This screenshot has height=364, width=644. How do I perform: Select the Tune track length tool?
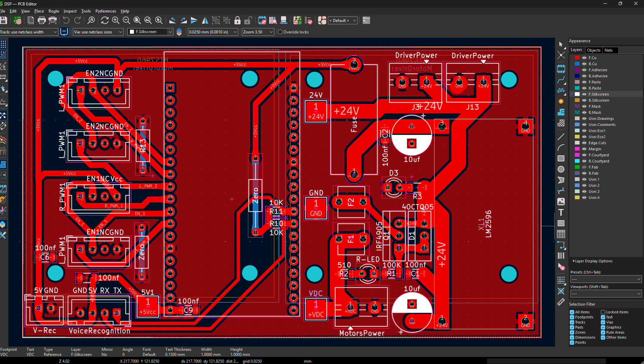click(561, 90)
